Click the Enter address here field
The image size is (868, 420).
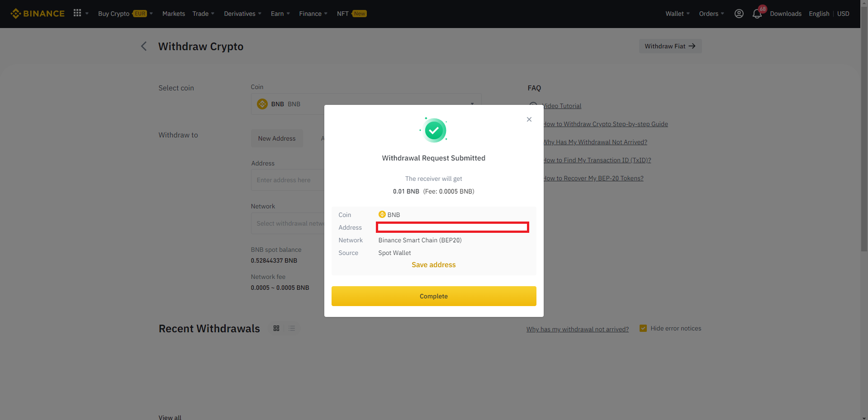288,180
